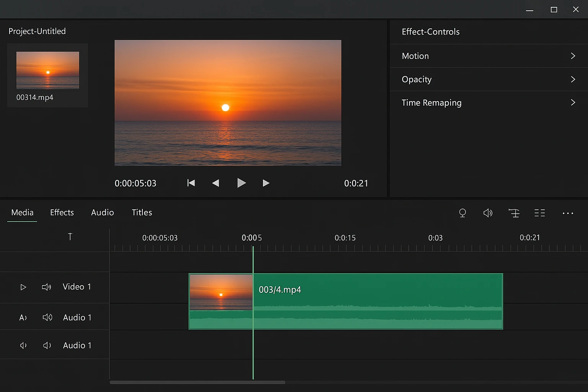
Task: Open the three-dots more options menu
Action: [x=568, y=213]
